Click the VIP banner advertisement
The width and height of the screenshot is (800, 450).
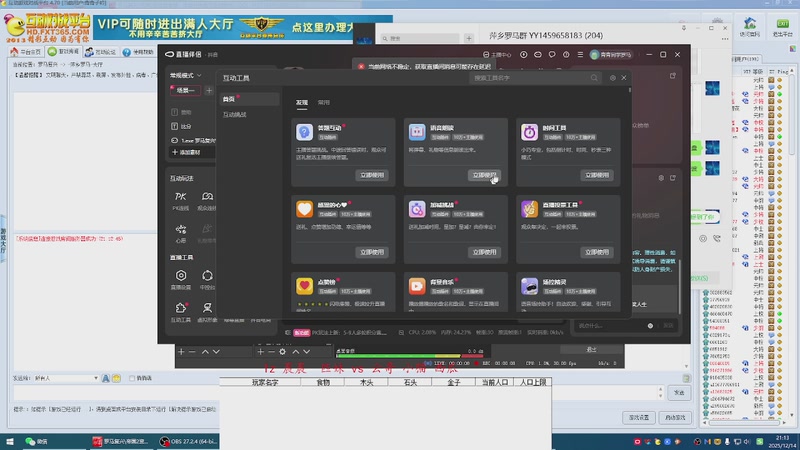pyautogui.click(x=243, y=27)
